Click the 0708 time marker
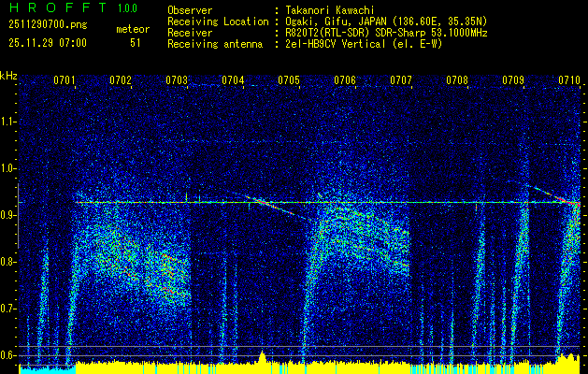 click(457, 80)
